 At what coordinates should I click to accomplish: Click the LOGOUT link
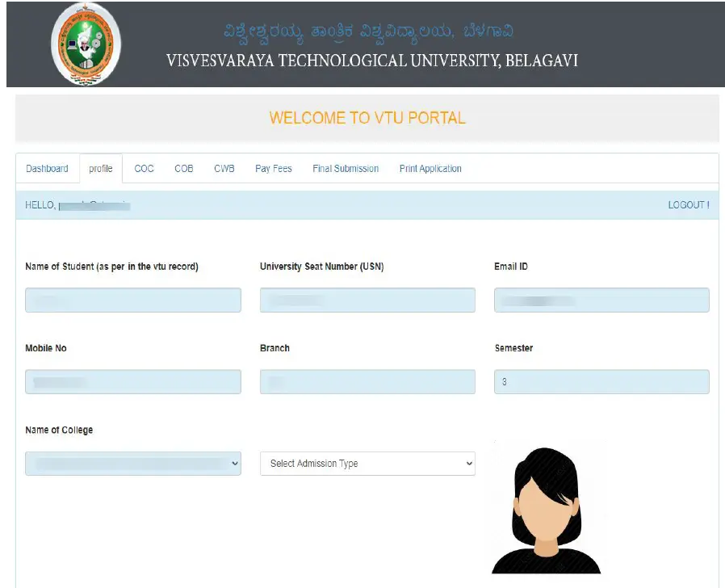689,205
